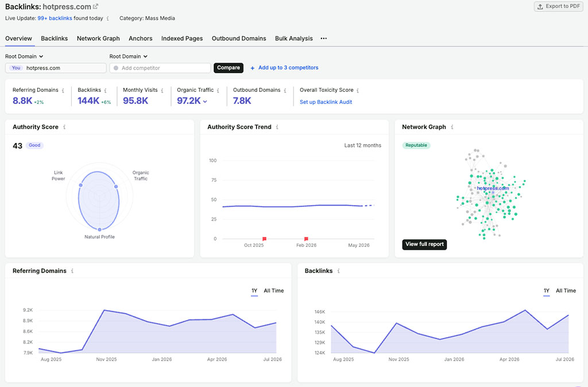The width and height of the screenshot is (588, 387).
Task: Click the 95.8K Monthly Visits value
Action: [x=136, y=101]
